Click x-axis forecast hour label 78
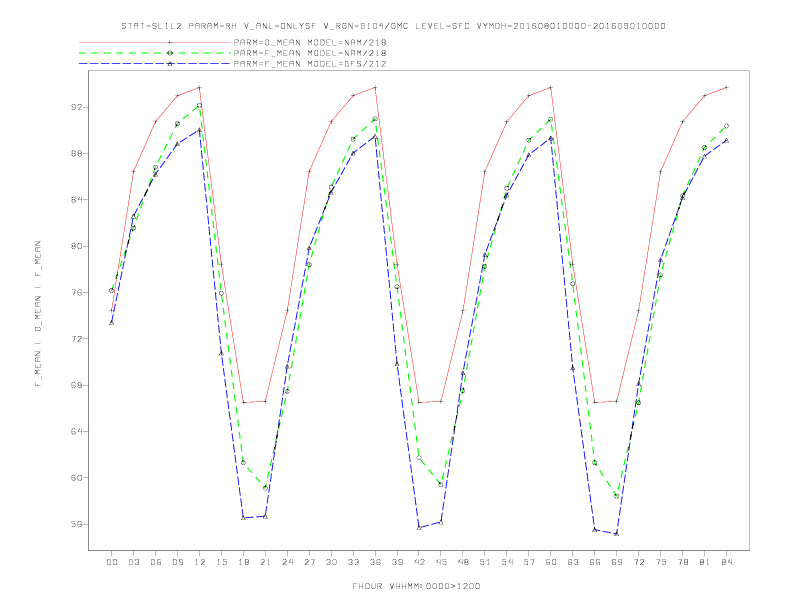Viewport: 792px width, 612px height. pos(683,562)
